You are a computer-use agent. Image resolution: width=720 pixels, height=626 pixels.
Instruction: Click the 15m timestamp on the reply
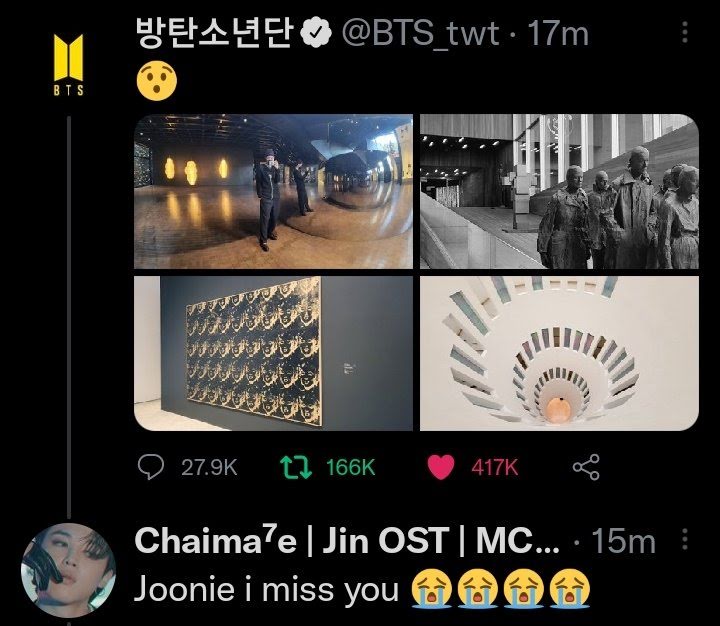(x=623, y=541)
